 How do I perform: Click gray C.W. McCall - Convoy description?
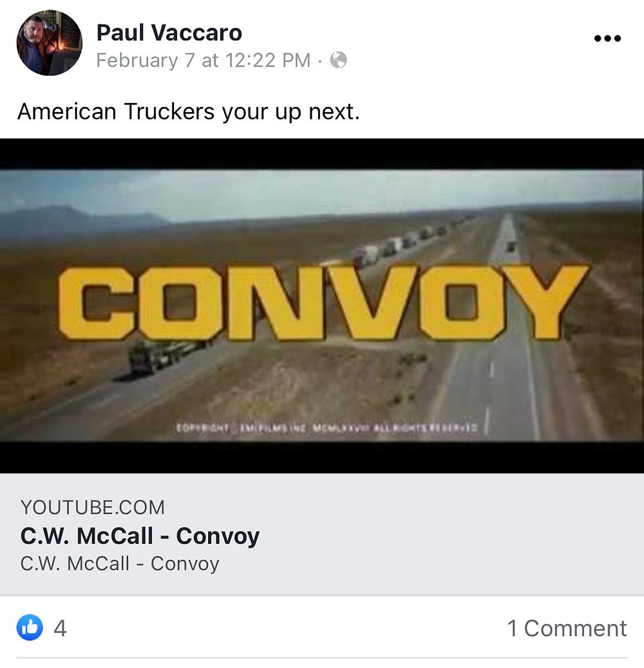click(120, 564)
